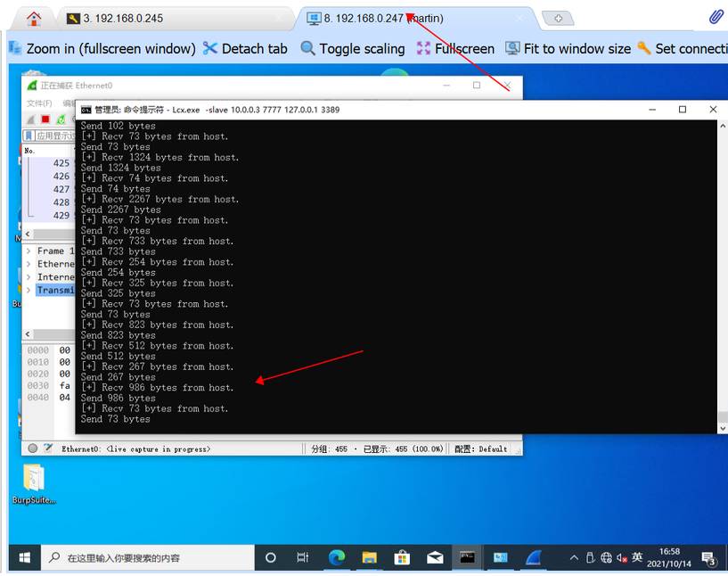
Task: Open the 文件(F) menu in Wireshark
Action: click(x=38, y=103)
